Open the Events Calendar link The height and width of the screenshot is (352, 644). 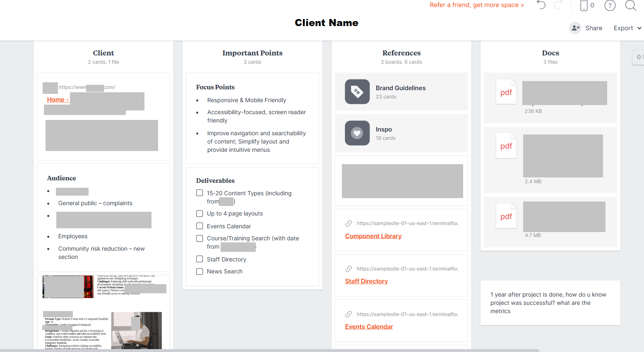point(369,327)
